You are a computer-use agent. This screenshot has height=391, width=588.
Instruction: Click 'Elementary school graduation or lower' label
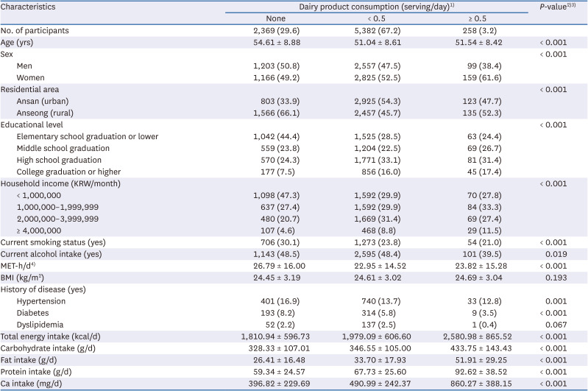coord(88,136)
